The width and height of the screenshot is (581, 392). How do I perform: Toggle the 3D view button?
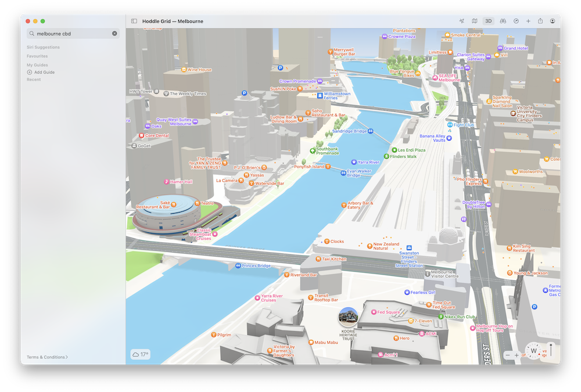[489, 21]
